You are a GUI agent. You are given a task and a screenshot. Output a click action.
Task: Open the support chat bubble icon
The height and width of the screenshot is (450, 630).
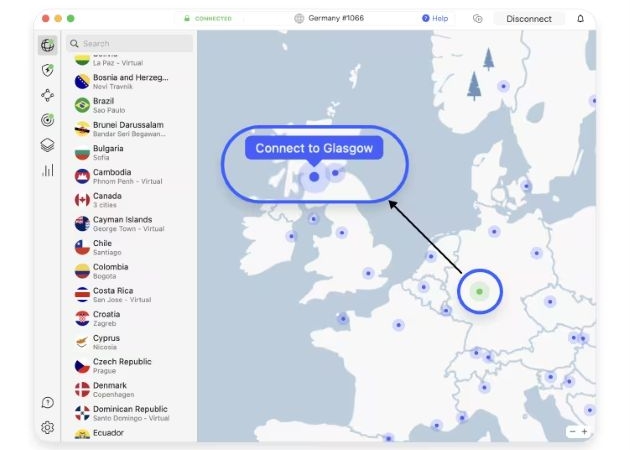47,402
